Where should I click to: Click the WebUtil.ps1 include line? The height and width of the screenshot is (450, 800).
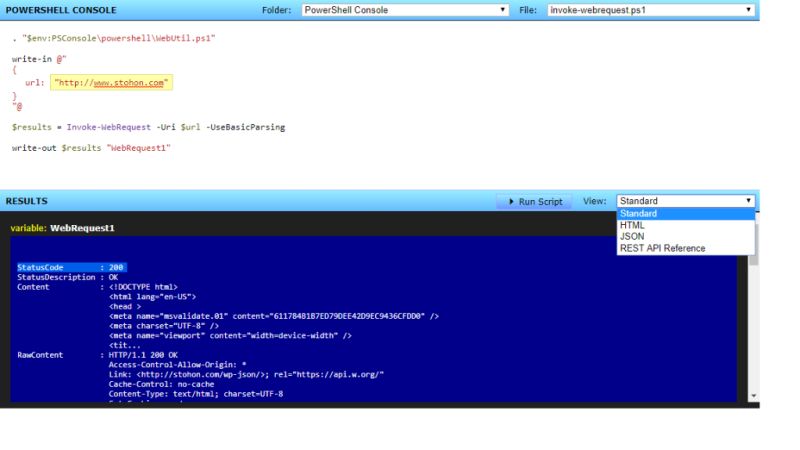pos(113,38)
